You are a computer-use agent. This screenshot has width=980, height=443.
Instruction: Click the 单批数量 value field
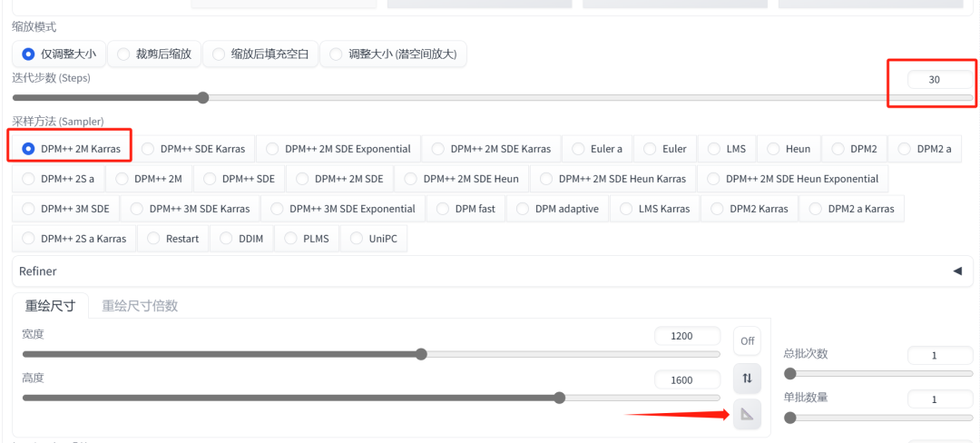point(940,399)
